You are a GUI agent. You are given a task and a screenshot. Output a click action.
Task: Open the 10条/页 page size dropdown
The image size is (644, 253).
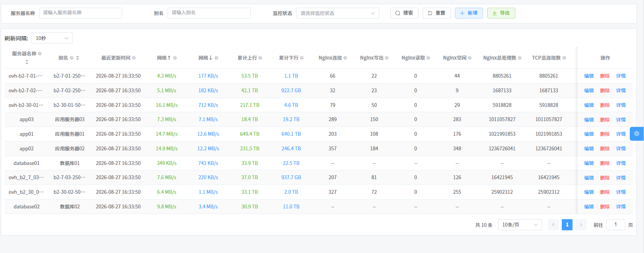point(520,225)
